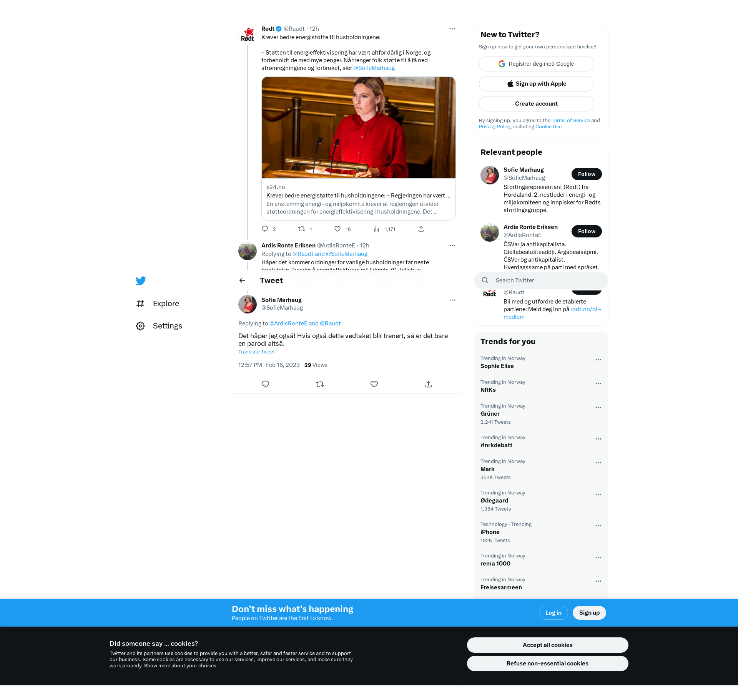Open Terms of Service link
738x700 pixels.
[570, 121]
